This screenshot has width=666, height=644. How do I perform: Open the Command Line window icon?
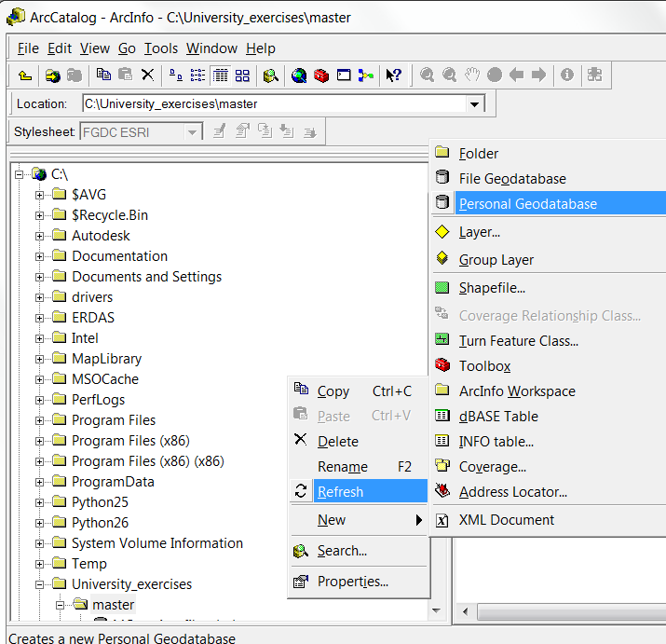[x=344, y=75]
